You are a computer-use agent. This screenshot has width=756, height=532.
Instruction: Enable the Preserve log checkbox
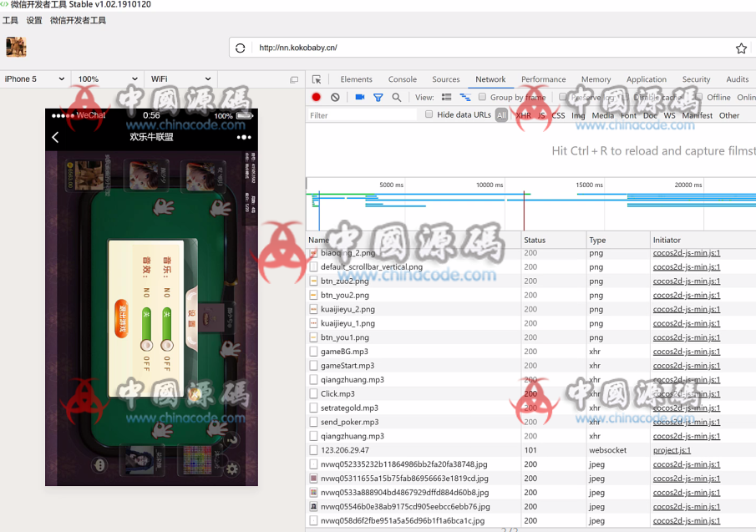point(562,97)
